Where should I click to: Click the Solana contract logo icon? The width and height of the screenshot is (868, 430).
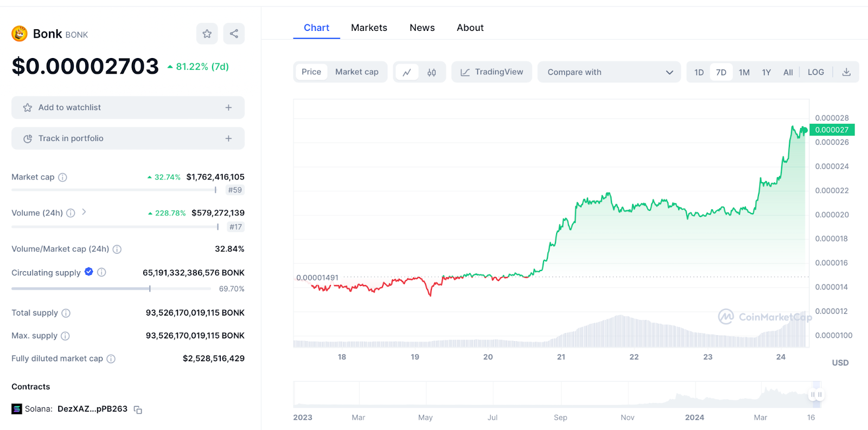pos(17,409)
